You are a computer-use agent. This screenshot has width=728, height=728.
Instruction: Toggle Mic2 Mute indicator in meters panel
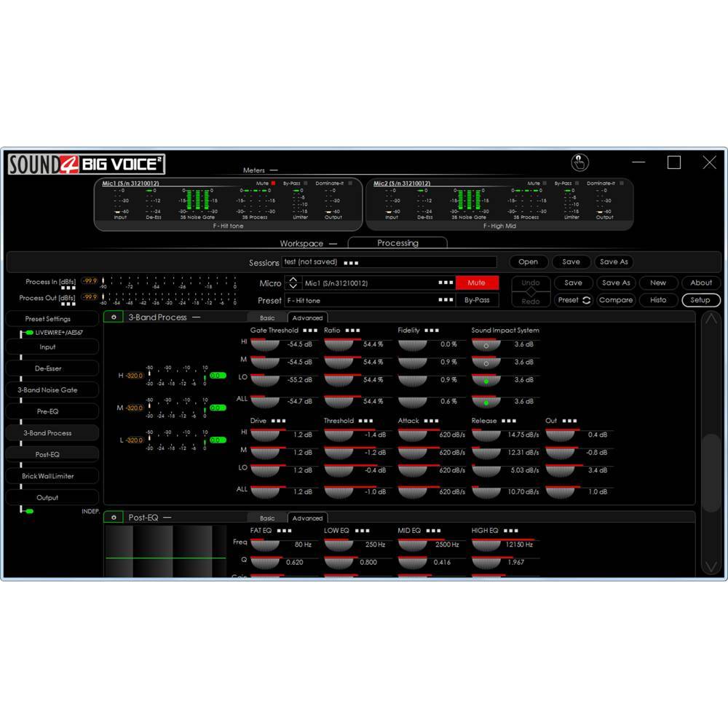(x=545, y=183)
